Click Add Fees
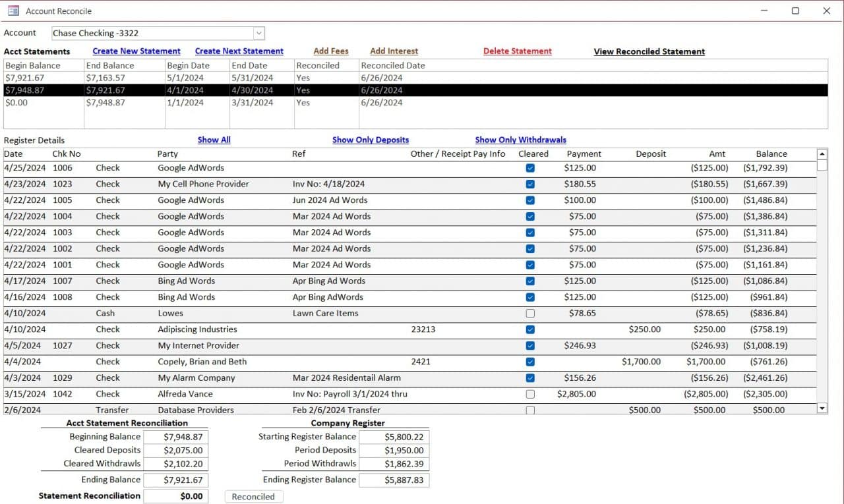 pyautogui.click(x=330, y=51)
